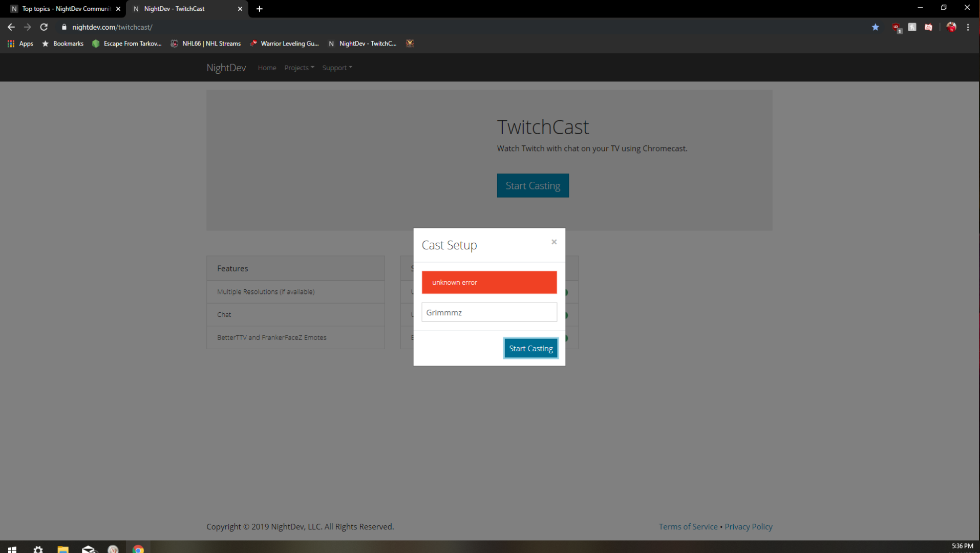Screen dimensions: 980x553
Task: Click Multiple Resolutions feature row
Action: click(x=295, y=292)
